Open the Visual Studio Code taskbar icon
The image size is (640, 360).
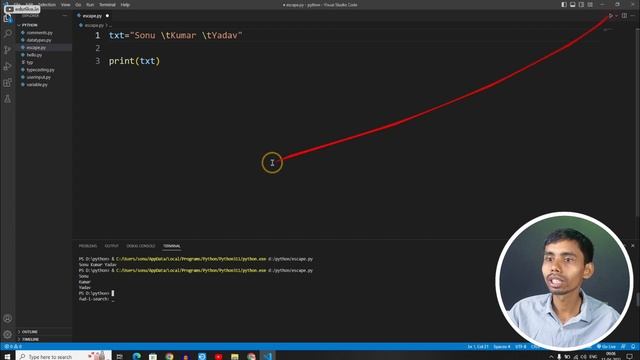(x=268, y=356)
